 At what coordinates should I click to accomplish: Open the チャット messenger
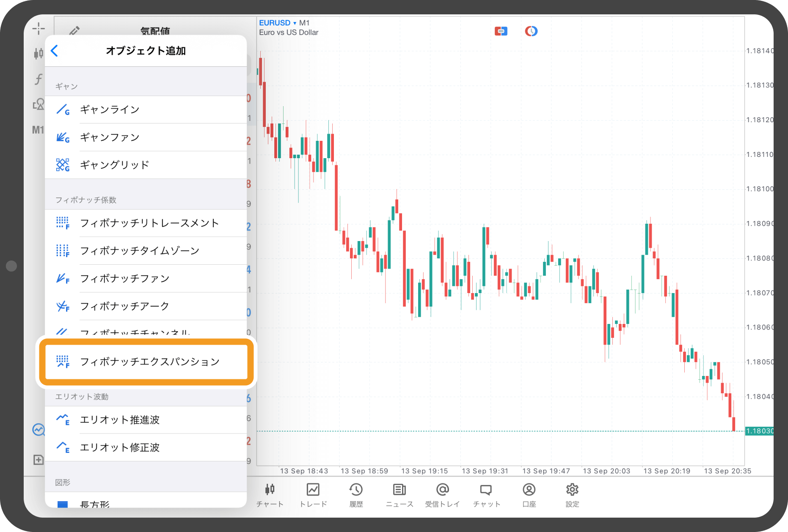[x=486, y=495]
